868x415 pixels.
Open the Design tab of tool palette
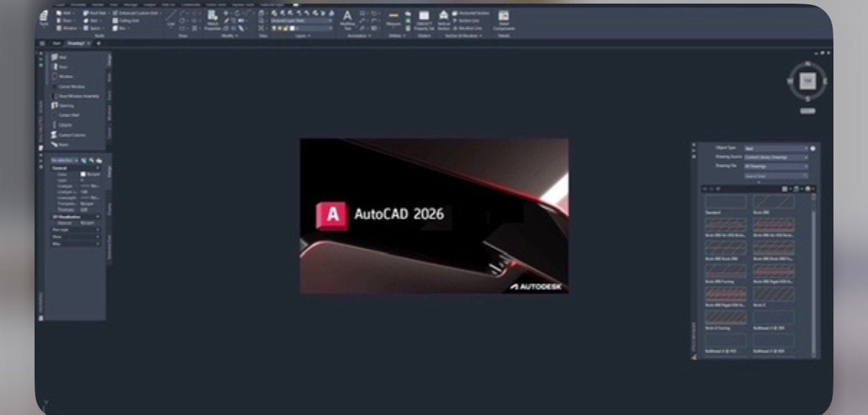(109, 60)
